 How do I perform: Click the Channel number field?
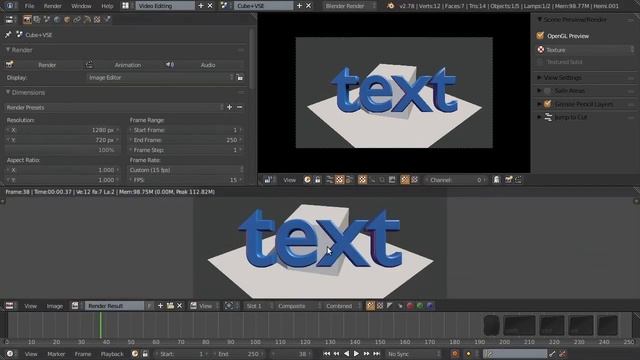455,180
